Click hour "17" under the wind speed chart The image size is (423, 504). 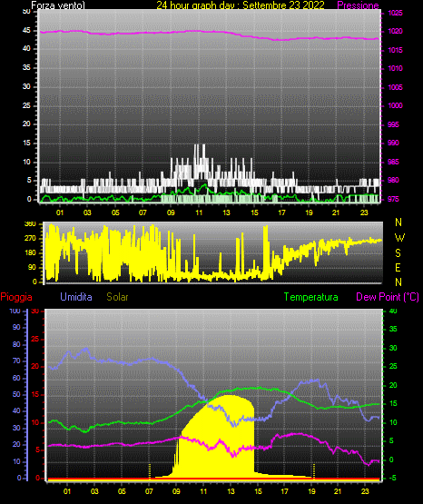(x=281, y=212)
